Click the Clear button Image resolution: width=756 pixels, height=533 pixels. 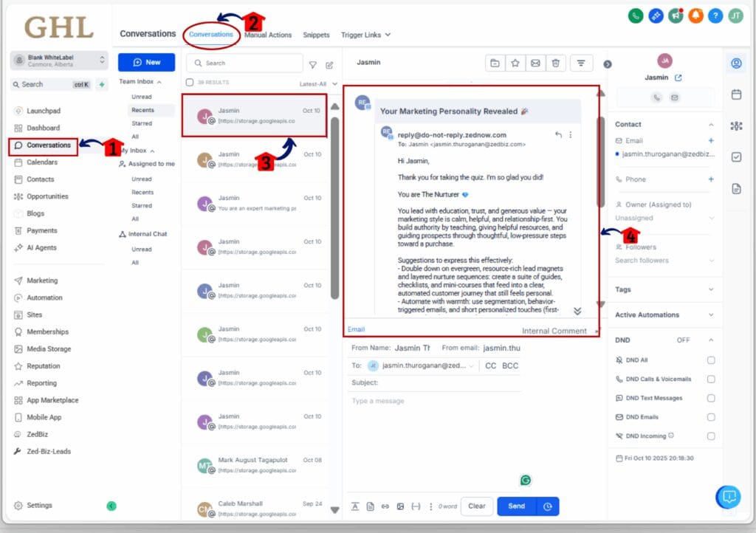[x=476, y=506]
